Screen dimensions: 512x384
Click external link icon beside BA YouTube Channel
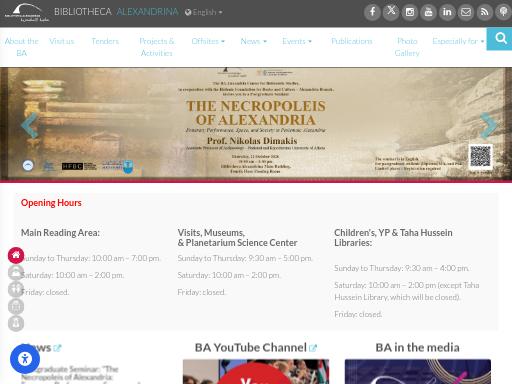[x=313, y=348]
